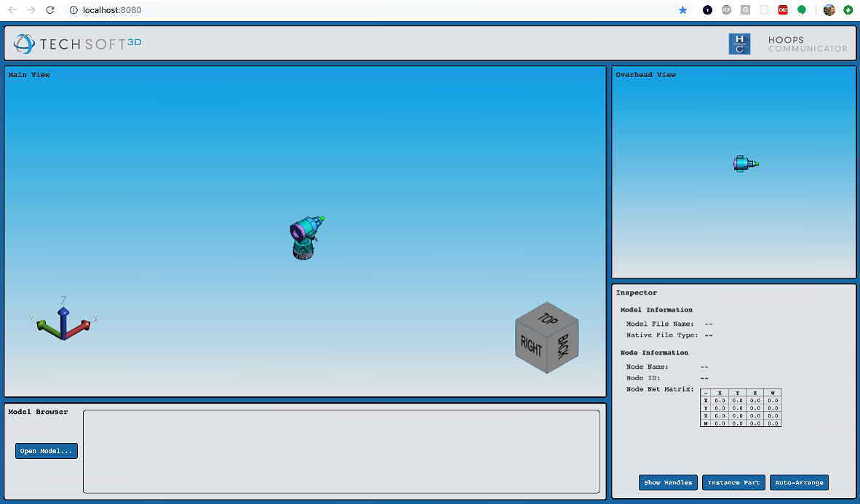Open the CORS extension icon
Screen dimensions: 860x504
click(782, 10)
